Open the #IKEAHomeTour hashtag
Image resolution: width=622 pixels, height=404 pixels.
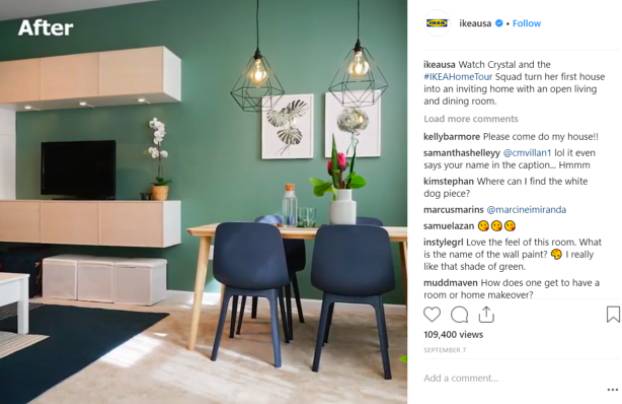pyautogui.click(x=458, y=77)
